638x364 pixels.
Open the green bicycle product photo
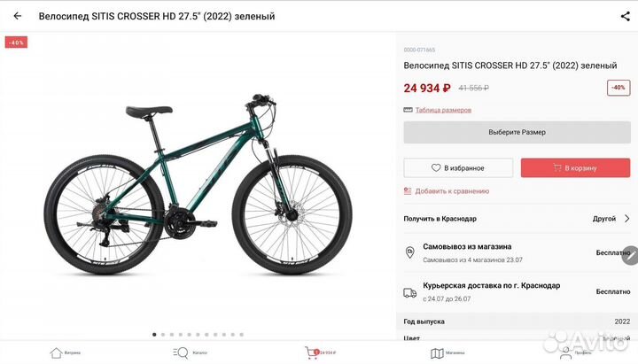(x=198, y=184)
